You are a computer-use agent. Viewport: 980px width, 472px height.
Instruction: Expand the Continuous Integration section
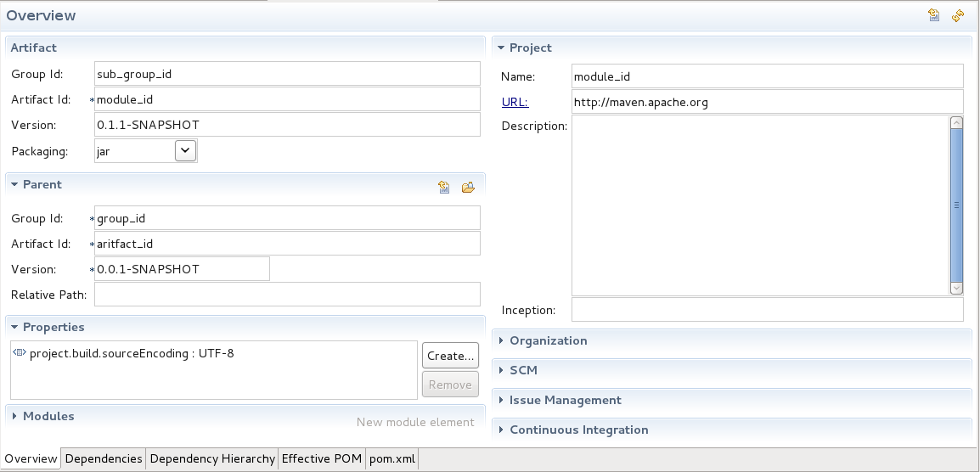click(578, 430)
